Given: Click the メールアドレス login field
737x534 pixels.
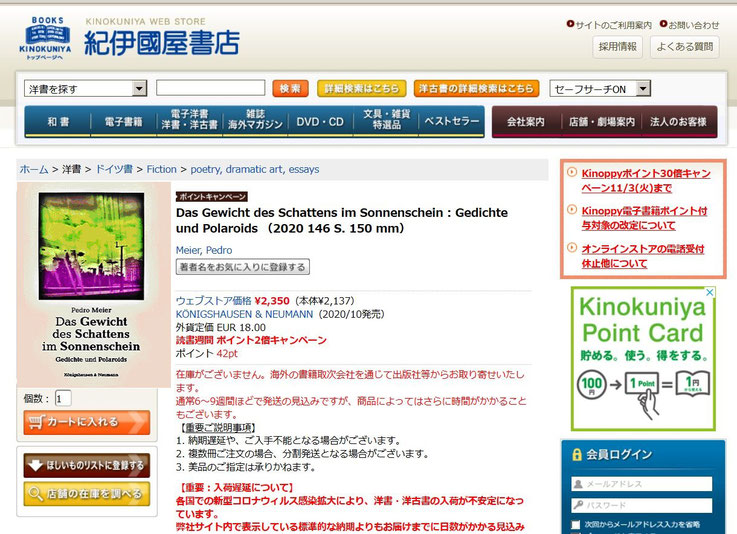Looking at the screenshot, I should tap(642, 484).
